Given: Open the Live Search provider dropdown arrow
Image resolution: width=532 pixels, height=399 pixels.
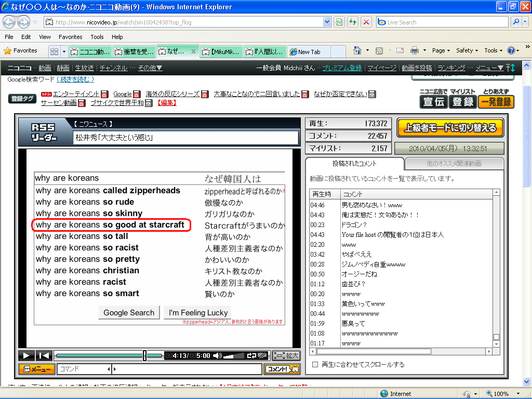Looking at the screenshot, I should [525, 22].
